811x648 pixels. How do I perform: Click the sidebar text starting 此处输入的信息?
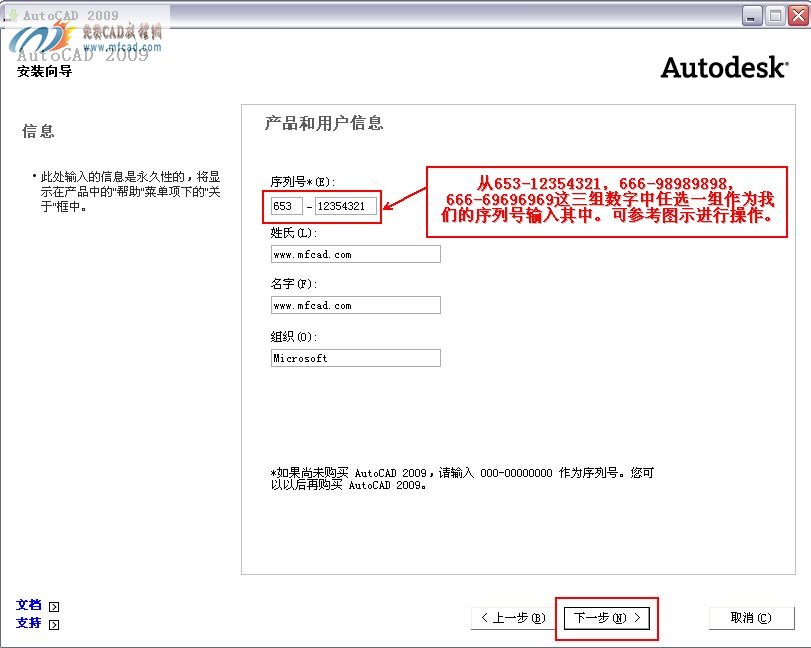pyautogui.click(x=130, y=191)
